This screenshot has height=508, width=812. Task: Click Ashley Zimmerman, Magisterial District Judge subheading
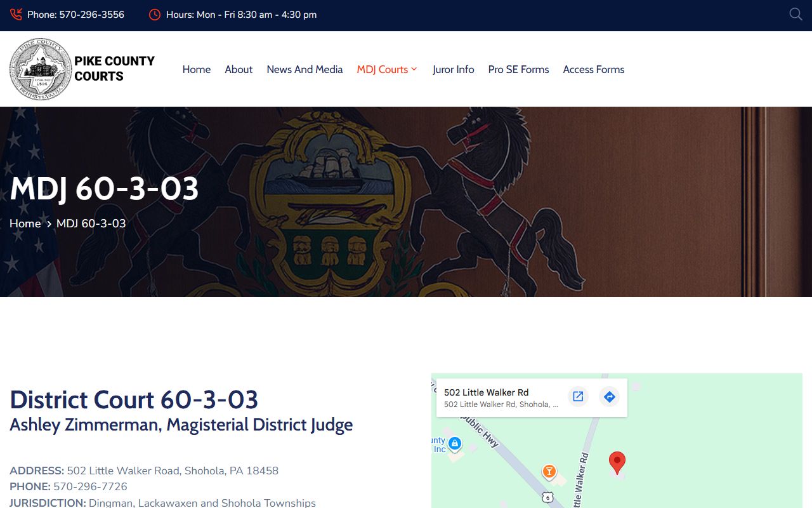(181, 424)
